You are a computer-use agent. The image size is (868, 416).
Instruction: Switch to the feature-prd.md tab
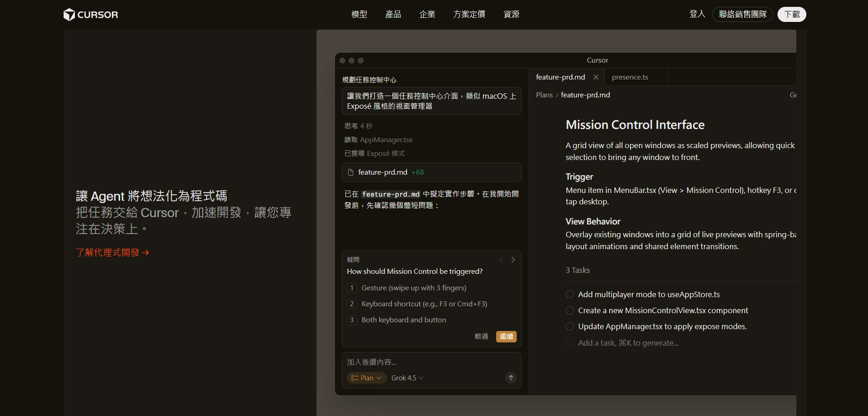pyautogui.click(x=561, y=77)
